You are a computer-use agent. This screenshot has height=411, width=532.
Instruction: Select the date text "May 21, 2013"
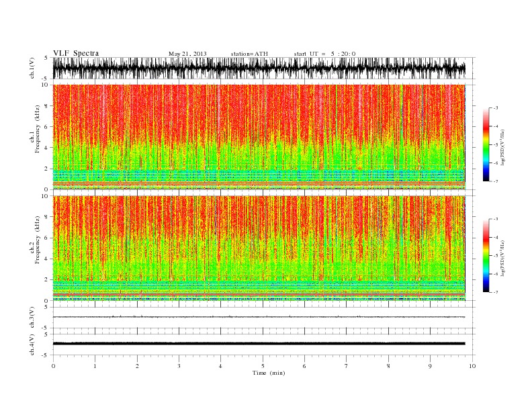187,54
